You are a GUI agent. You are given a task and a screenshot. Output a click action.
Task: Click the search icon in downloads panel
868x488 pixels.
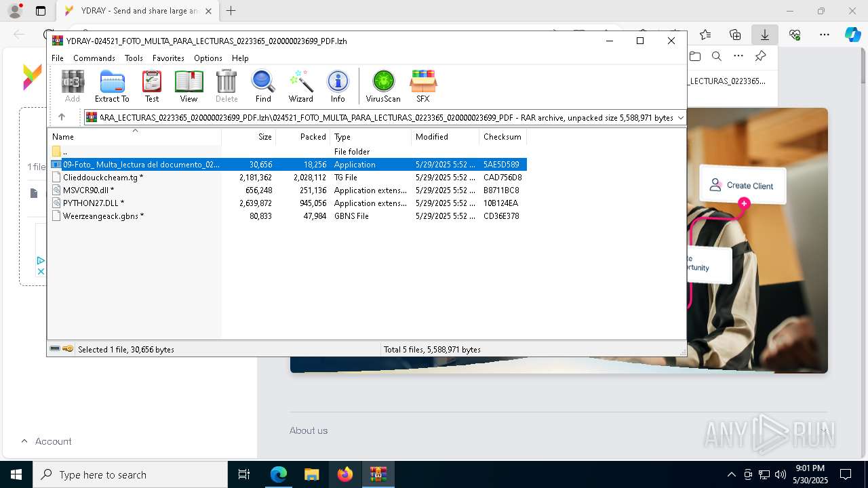[716, 56]
